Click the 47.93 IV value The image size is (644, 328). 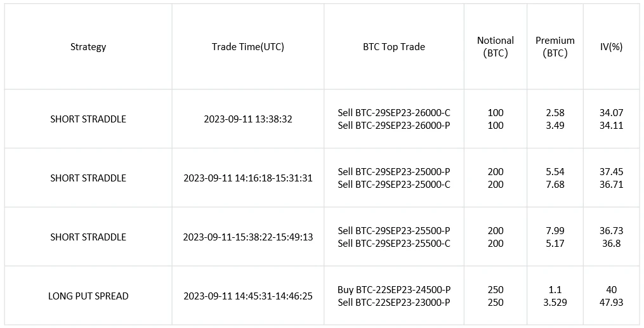point(611,303)
